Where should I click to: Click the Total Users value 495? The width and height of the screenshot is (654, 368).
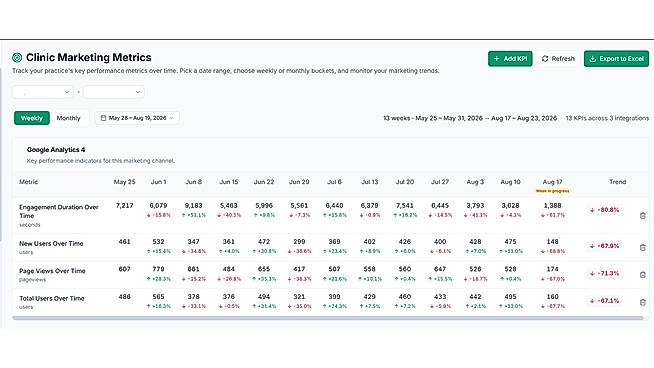coord(511,297)
